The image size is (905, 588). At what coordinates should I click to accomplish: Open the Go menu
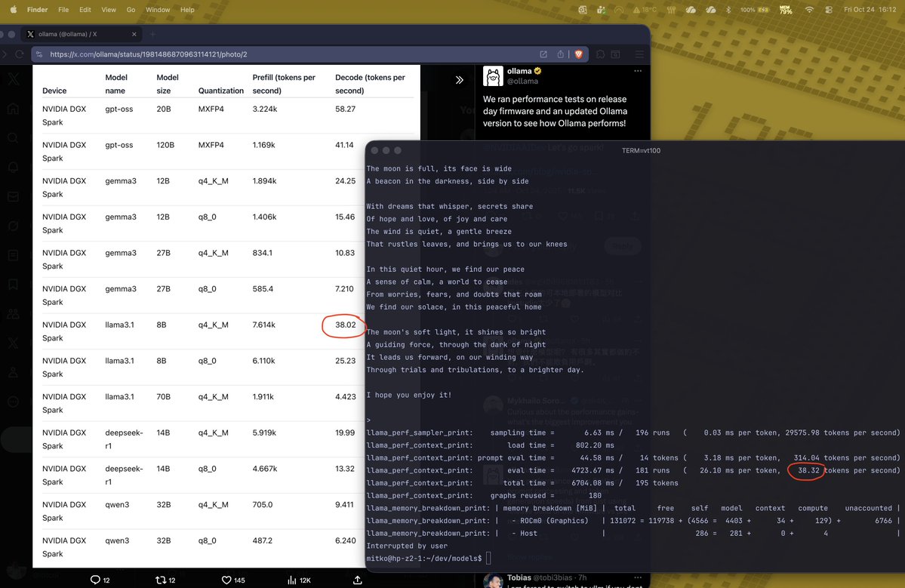pos(131,10)
